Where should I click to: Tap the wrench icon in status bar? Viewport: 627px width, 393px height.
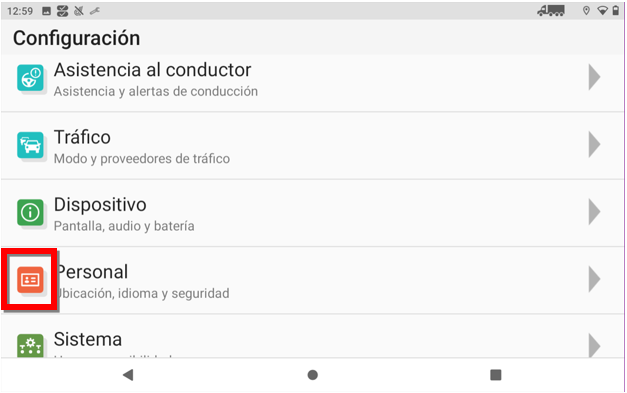coord(95,11)
